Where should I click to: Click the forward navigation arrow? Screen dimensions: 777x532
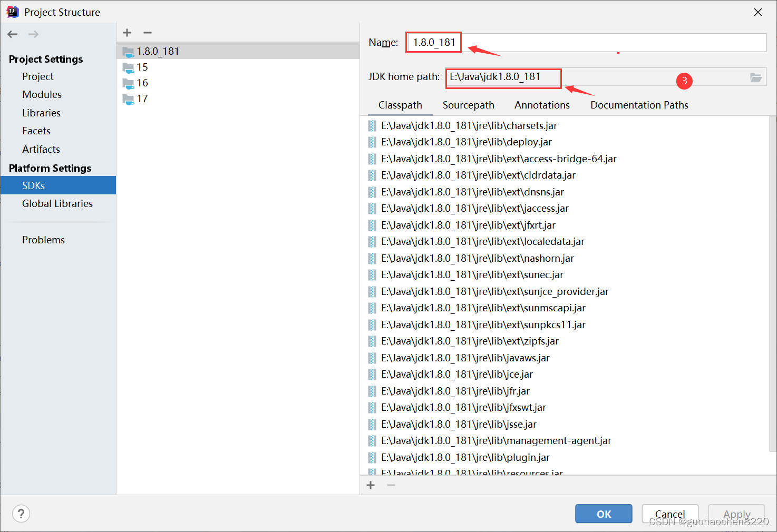coord(33,34)
